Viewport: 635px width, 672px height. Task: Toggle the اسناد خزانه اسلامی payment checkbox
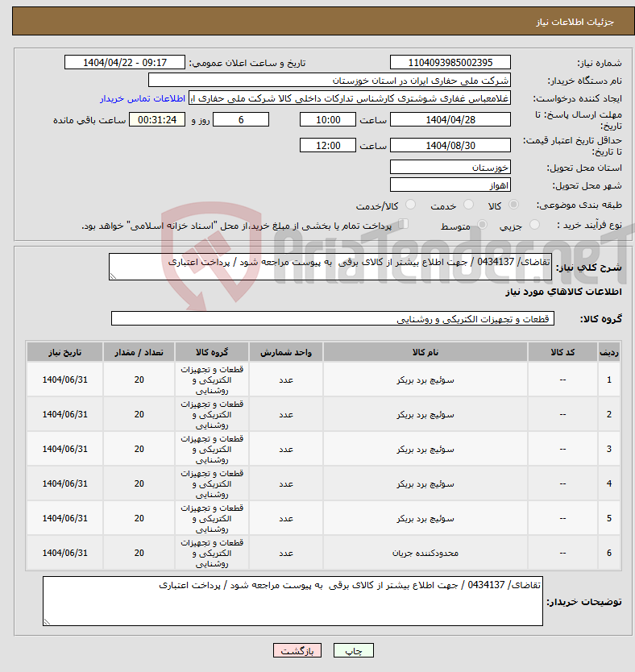pyautogui.click(x=403, y=224)
